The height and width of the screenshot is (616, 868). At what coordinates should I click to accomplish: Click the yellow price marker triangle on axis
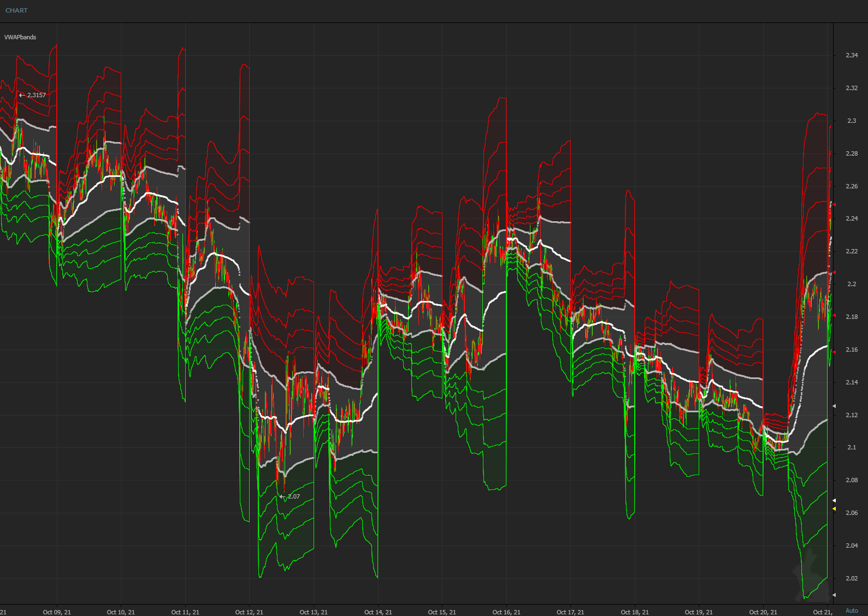(834, 509)
